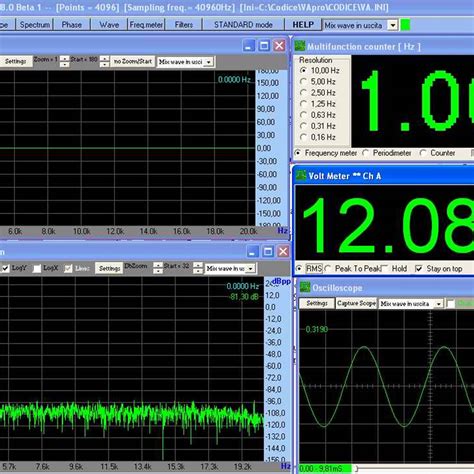Screen dimensions: 474x474
Task: Click the Multifunction counter window icon
Action: (300, 46)
